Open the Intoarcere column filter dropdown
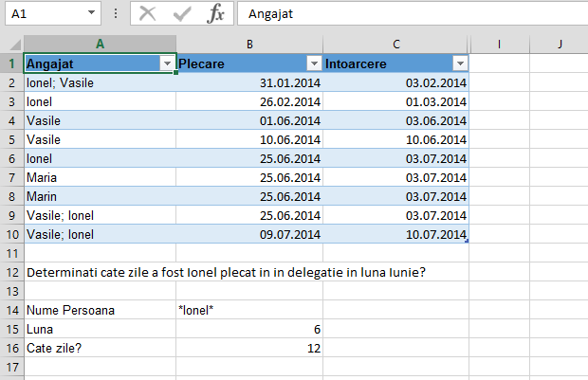Image resolution: width=588 pixels, height=380 pixels. pyautogui.click(x=460, y=63)
